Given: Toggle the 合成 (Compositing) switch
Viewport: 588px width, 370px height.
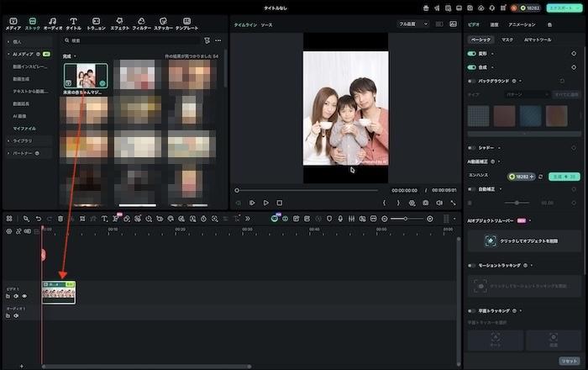Looking at the screenshot, I should point(471,67).
